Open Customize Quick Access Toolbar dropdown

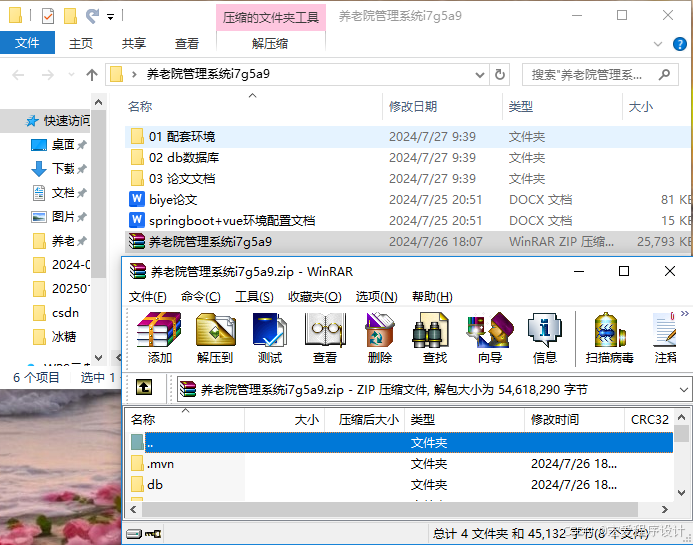[110, 17]
